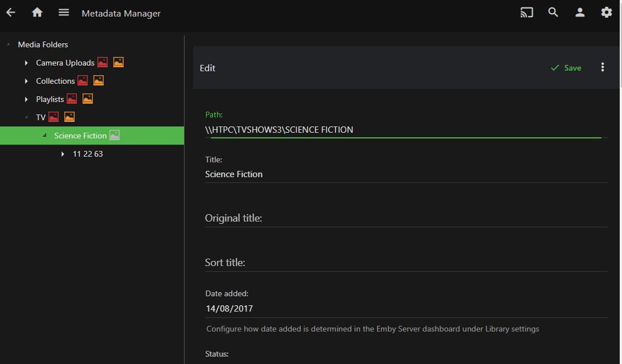Save the metadata changes
Image resolution: width=622 pixels, height=364 pixels.
coord(566,68)
